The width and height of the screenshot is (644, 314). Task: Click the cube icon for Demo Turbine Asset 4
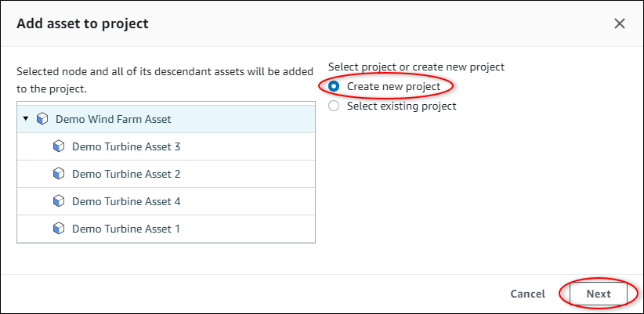58,201
